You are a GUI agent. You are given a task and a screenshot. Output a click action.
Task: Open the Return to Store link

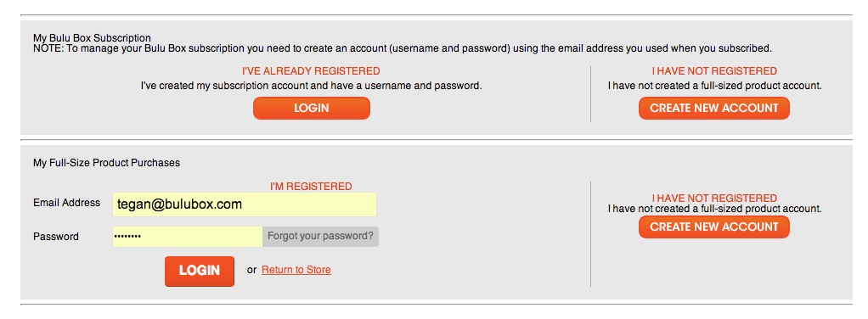(x=296, y=270)
